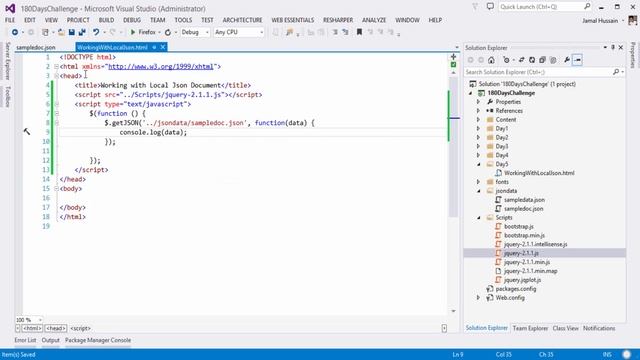
Task: Click the editor split window handle
Action: tap(453, 57)
